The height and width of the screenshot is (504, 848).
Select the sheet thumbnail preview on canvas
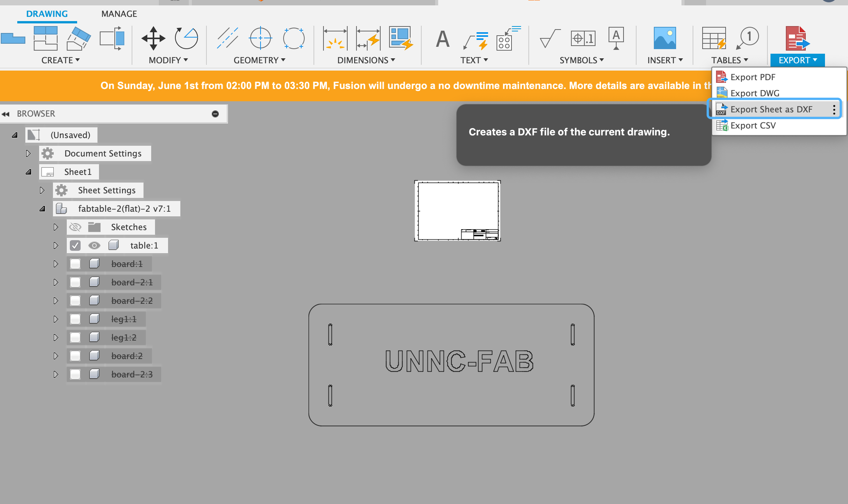point(457,211)
